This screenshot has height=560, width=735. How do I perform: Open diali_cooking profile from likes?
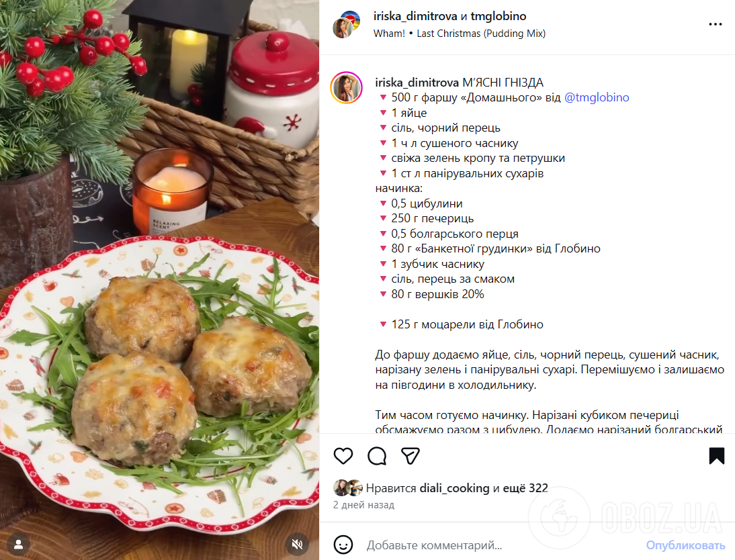454,488
